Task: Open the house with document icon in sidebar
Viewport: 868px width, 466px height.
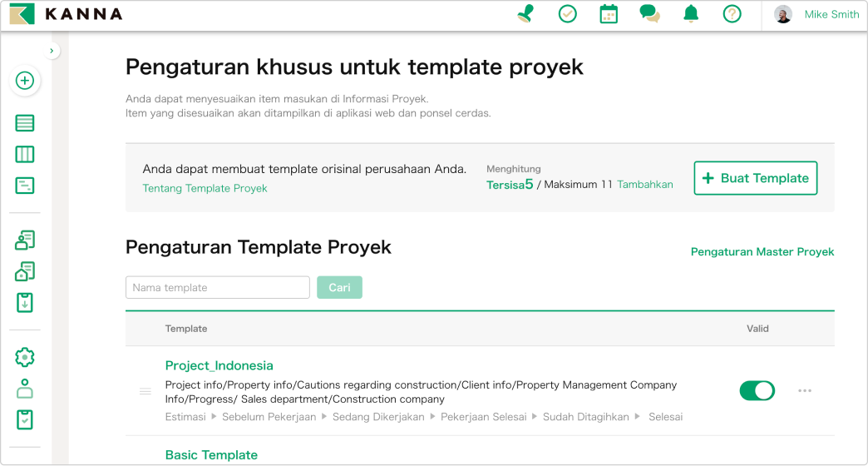Action: click(24, 271)
